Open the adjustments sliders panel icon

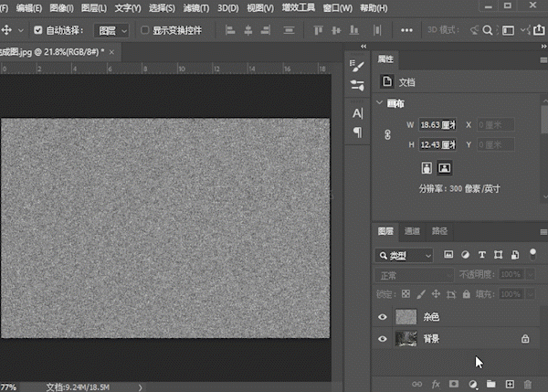pos(357,85)
